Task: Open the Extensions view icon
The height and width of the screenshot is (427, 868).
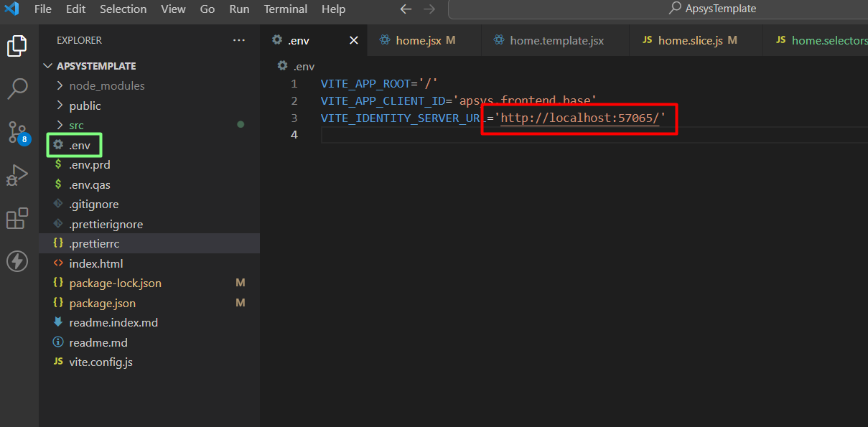Action: pos(17,218)
